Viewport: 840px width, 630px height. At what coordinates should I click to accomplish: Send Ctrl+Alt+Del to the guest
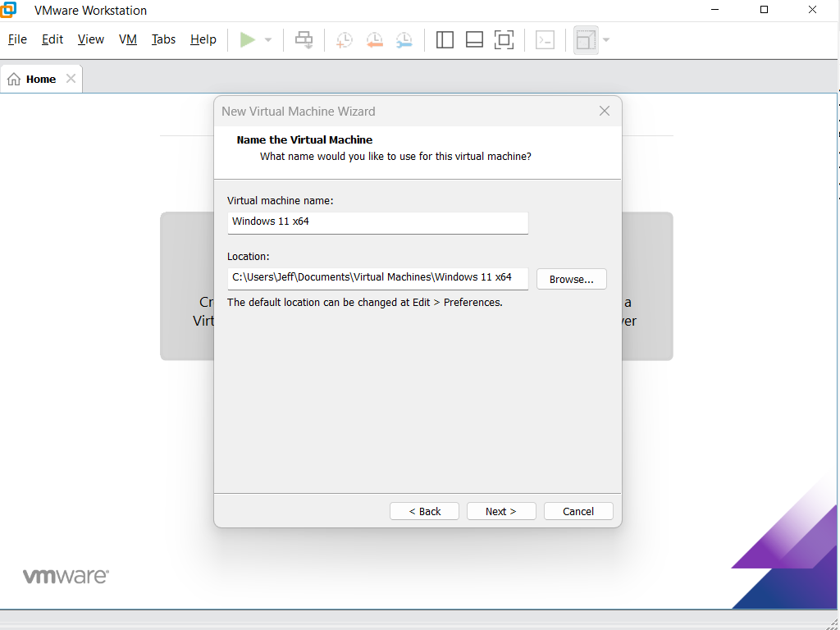point(304,39)
